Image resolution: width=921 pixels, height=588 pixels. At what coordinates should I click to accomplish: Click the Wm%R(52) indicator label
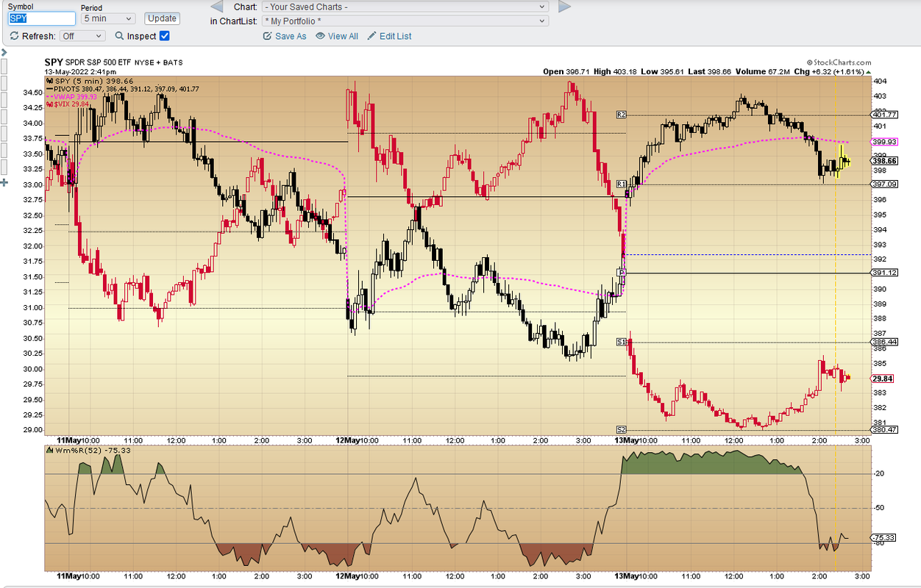92,450
